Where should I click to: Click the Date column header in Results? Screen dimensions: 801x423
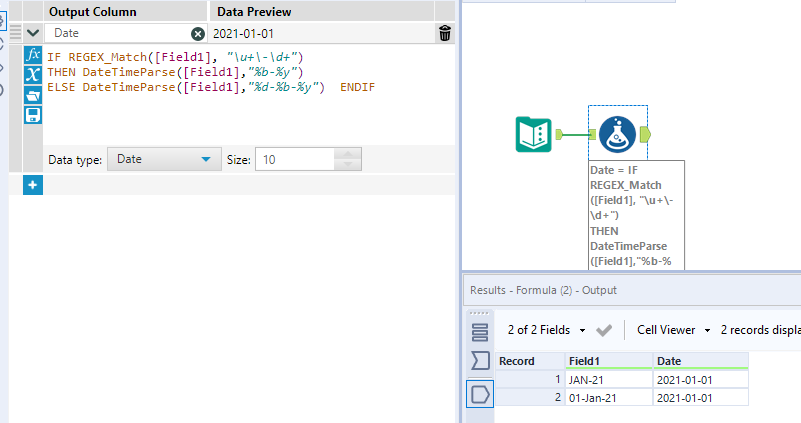[701, 361]
